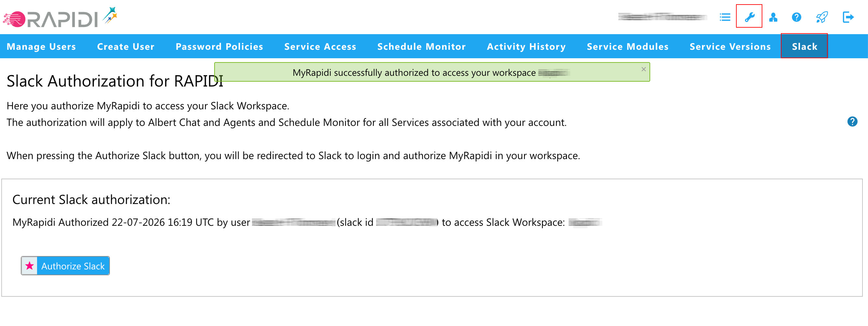Click the pink star on Authorize button

pyautogui.click(x=30, y=266)
